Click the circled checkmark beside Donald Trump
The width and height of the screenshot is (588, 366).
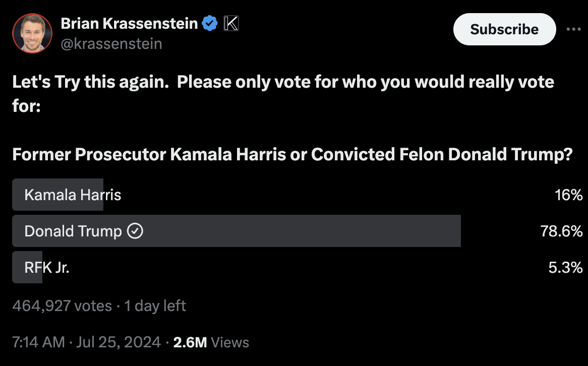click(135, 231)
